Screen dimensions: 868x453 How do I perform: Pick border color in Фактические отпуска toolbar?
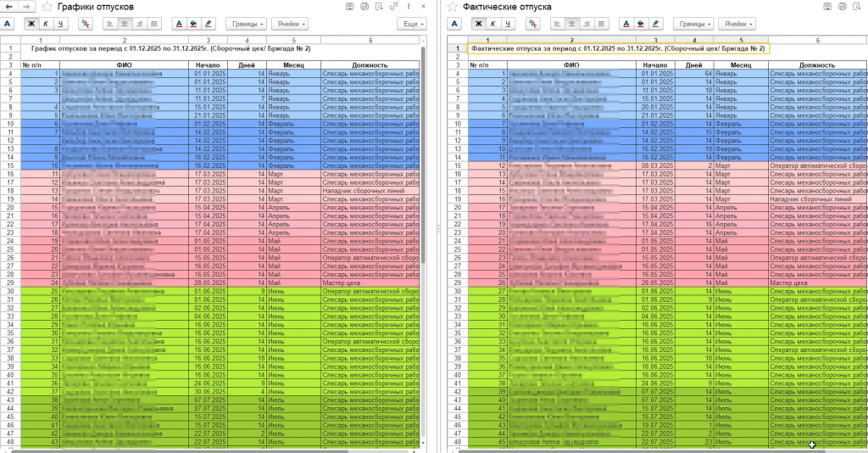pos(655,24)
